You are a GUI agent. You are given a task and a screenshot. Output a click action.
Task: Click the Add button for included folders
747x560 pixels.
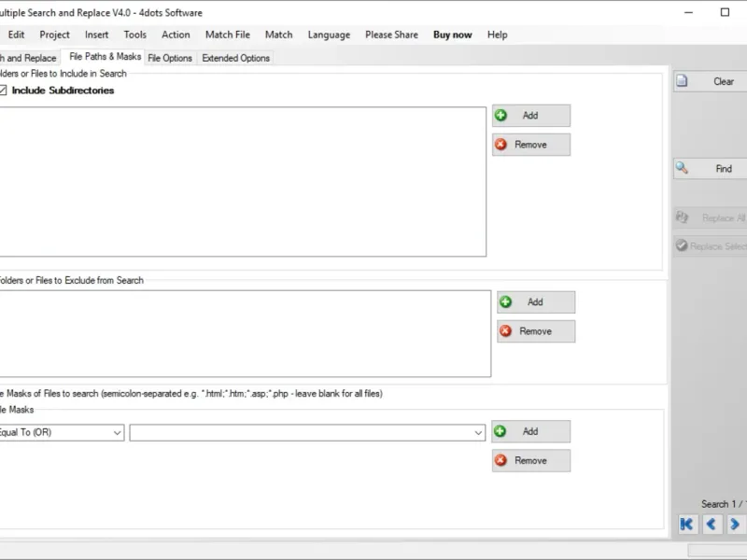(530, 116)
